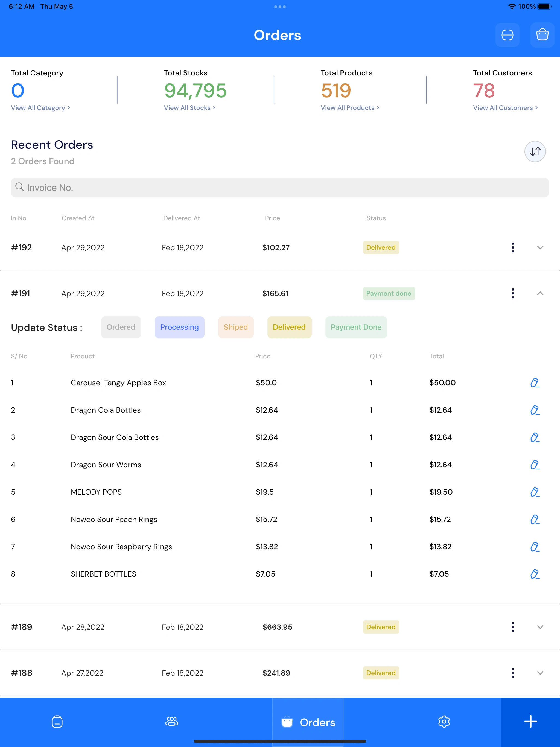
Task: Edit the MELODY POPS line item
Action: point(534,492)
